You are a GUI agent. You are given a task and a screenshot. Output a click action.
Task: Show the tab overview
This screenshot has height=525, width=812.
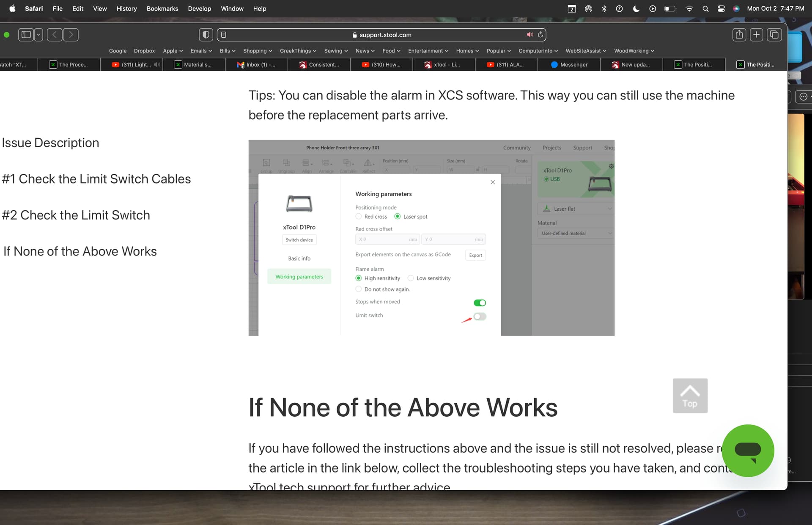pyautogui.click(x=774, y=35)
